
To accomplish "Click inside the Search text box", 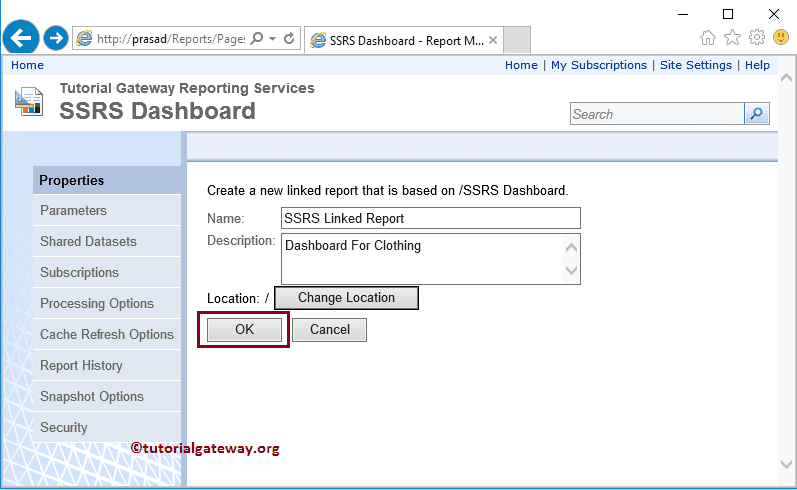I will tap(657, 114).
